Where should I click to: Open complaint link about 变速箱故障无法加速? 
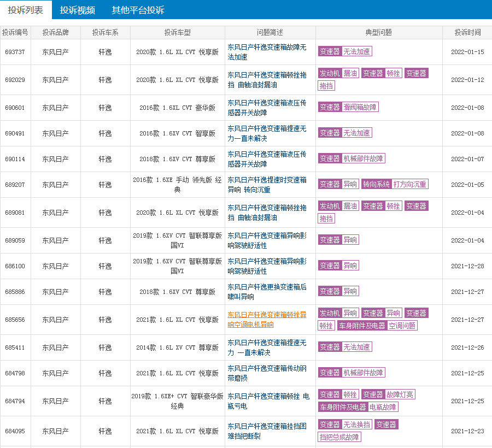coord(267,52)
